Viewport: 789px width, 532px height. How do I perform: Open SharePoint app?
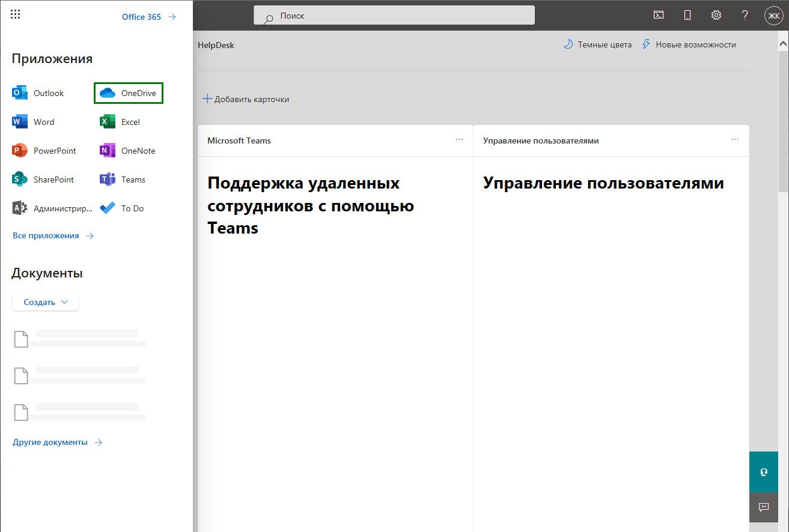[x=43, y=180]
